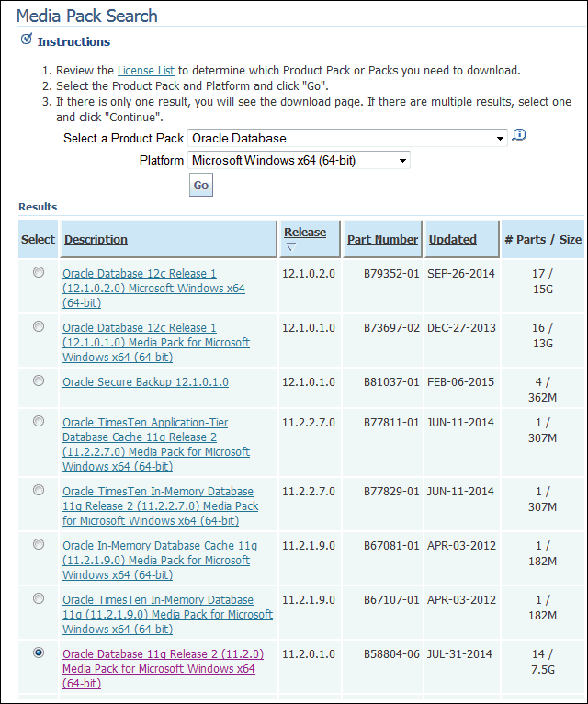Open TimesTen In-Memory Database 11g Release 2 link
The width and height of the screenshot is (588, 704).
click(x=160, y=506)
